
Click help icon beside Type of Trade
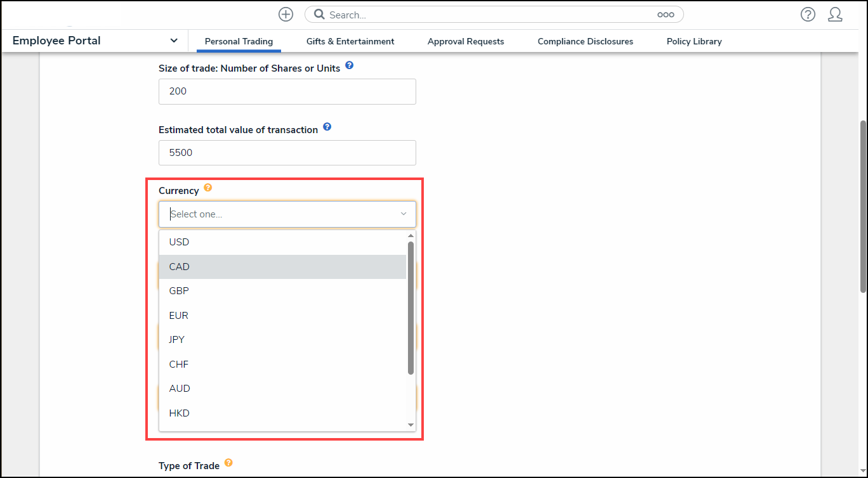coord(228,463)
